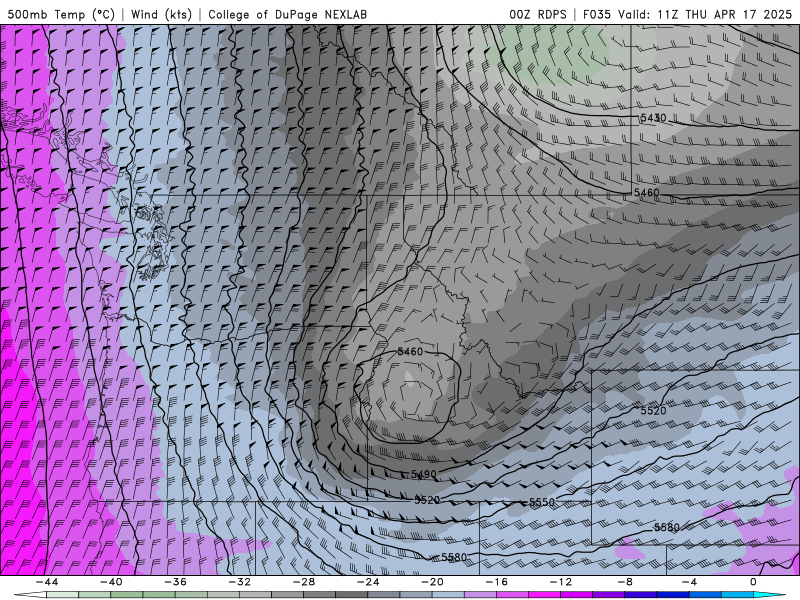Click the 5520 label right of the closed low
Image resolution: width=800 pixels, height=600 pixels.
(653, 411)
